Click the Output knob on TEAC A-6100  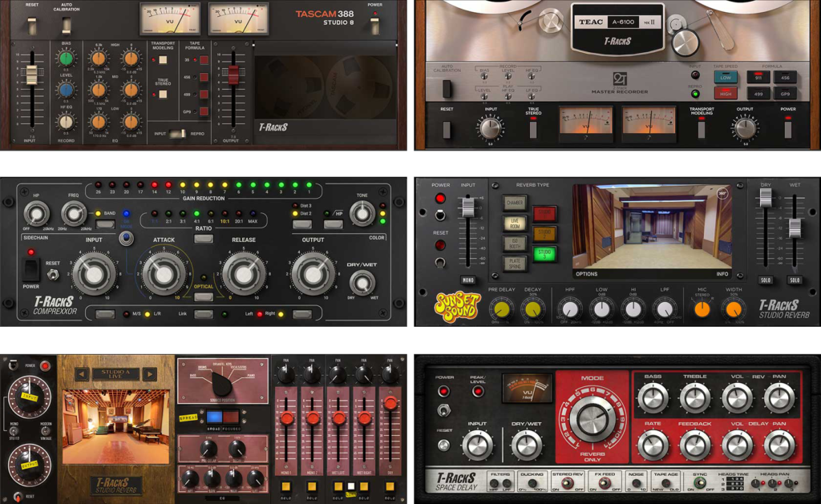745,128
